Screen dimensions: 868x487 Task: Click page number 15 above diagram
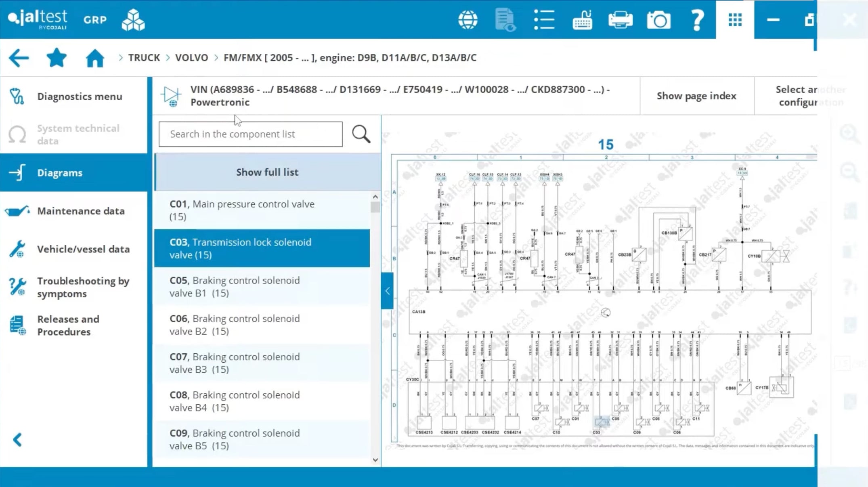coord(606,145)
